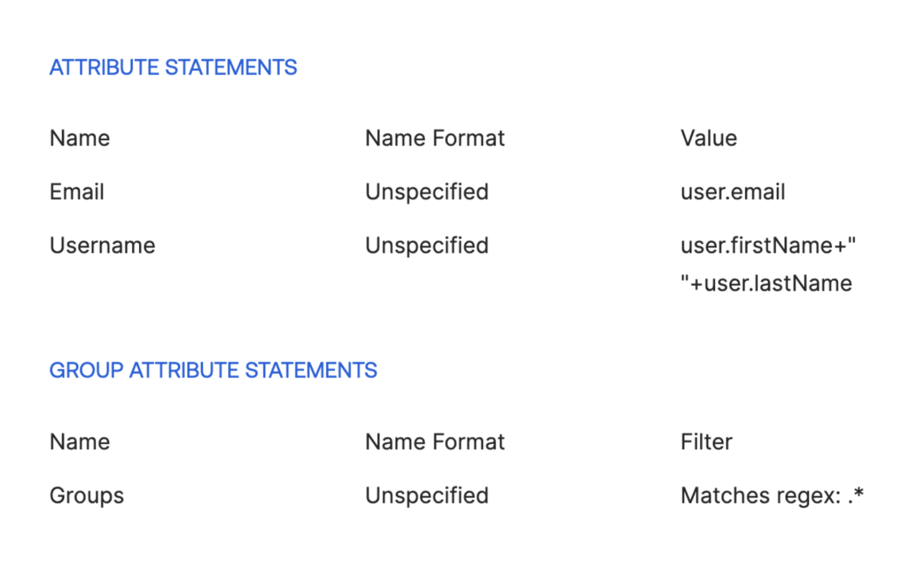The height and width of the screenshot is (582, 924).
Task: Click the word GROUP in the second heading
Action: pos(86,371)
